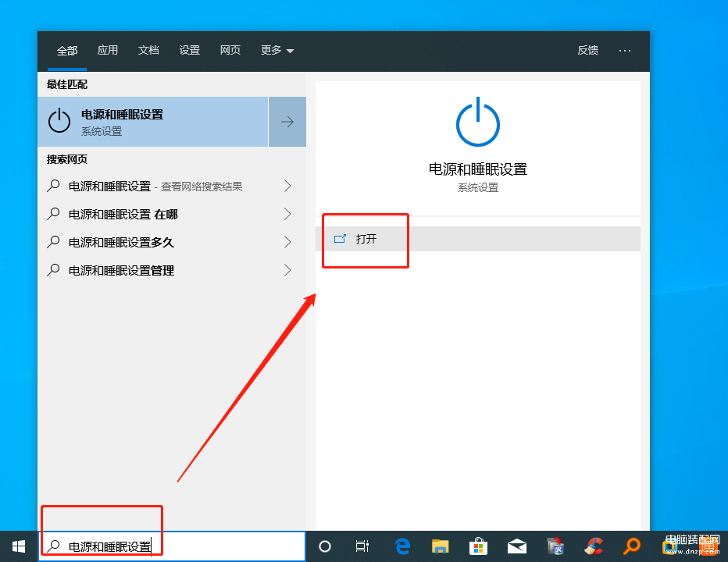This screenshot has width=728, height=562.
Task: Open the Mail app from the taskbar
Action: pos(517,546)
